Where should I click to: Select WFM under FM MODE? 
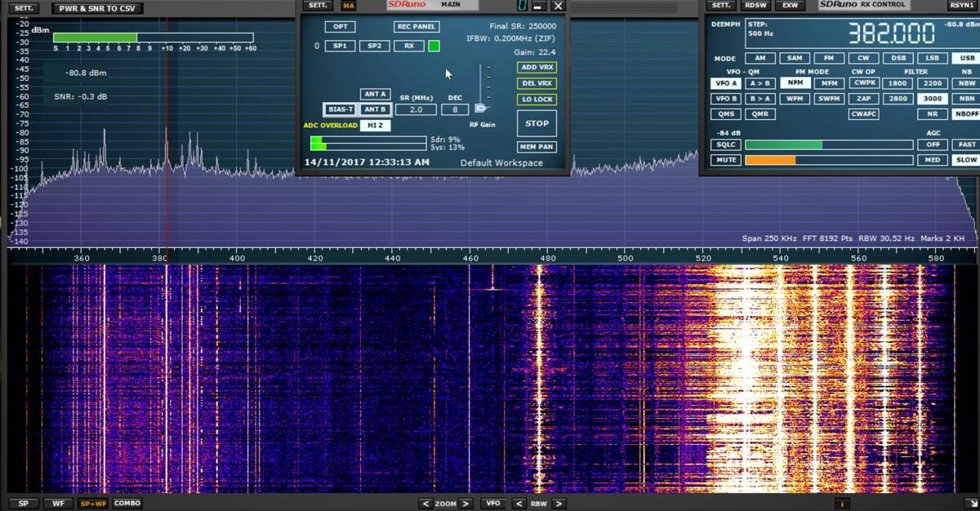pyautogui.click(x=795, y=99)
